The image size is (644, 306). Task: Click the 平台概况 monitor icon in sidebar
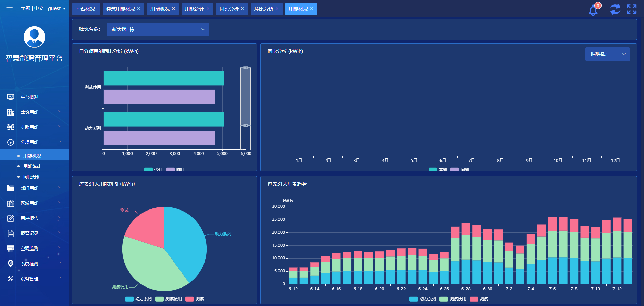11,97
